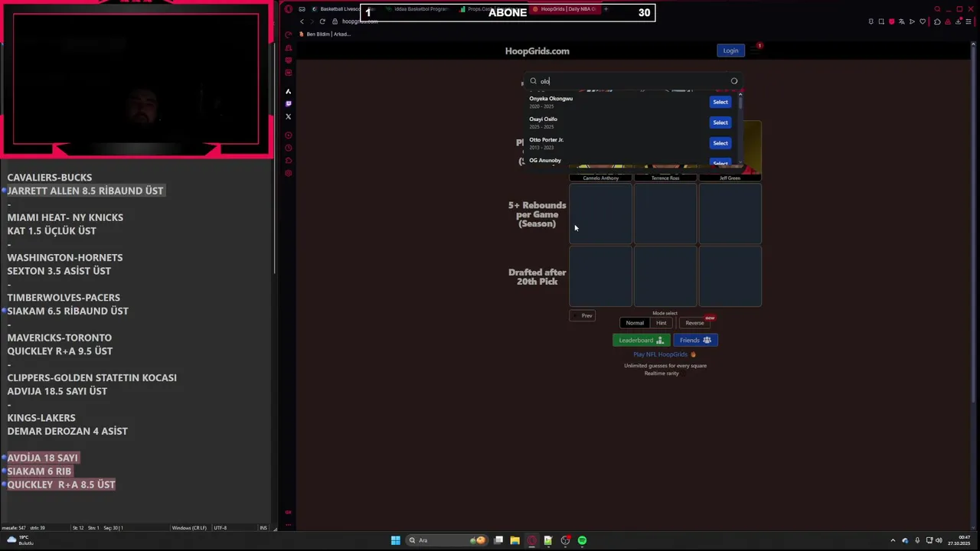The width and height of the screenshot is (980, 551).
Task: Open Windows Start menu
Action: coord(395,540)
